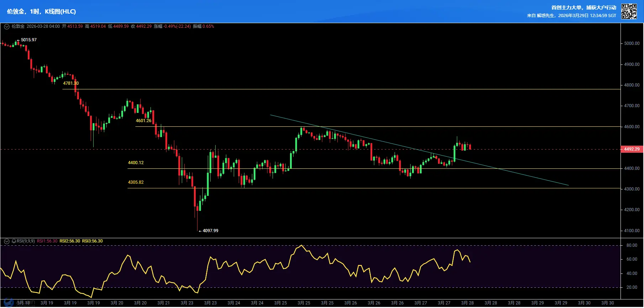The image size is (644, 308).
Task: Collapse the 伦敦金 main chart legend arrow
Action: (6, 26)
